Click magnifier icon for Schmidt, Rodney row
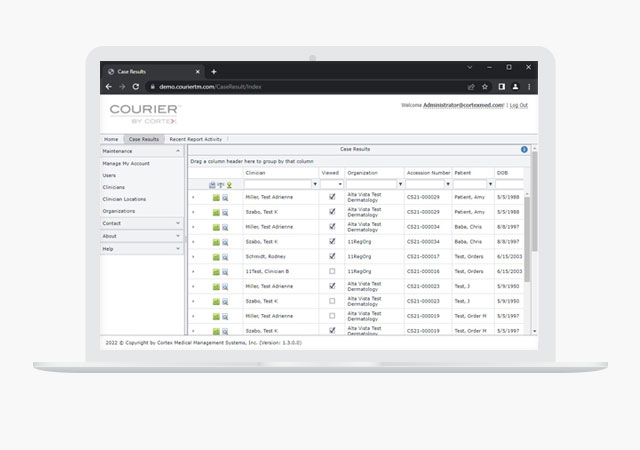This screenshot has height=450, width=640. tap(225, 257)
